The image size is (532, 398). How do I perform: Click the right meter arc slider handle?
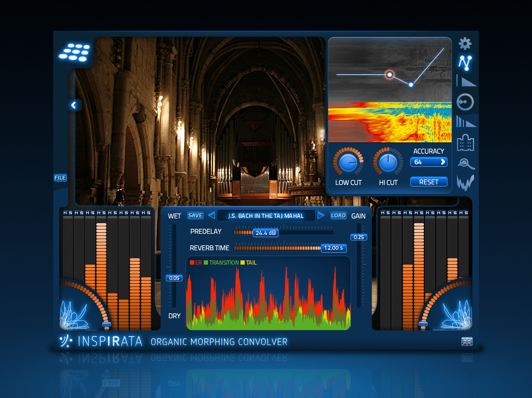[423, 324]
